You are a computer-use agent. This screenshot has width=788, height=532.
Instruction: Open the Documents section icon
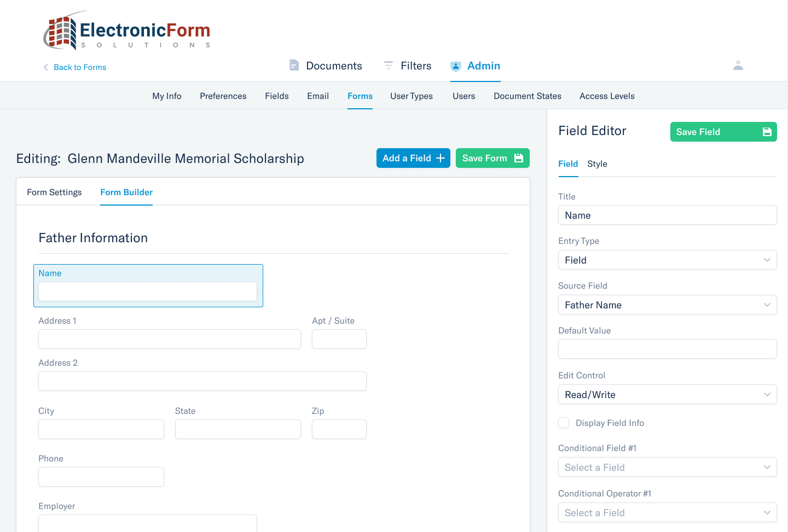294,65
